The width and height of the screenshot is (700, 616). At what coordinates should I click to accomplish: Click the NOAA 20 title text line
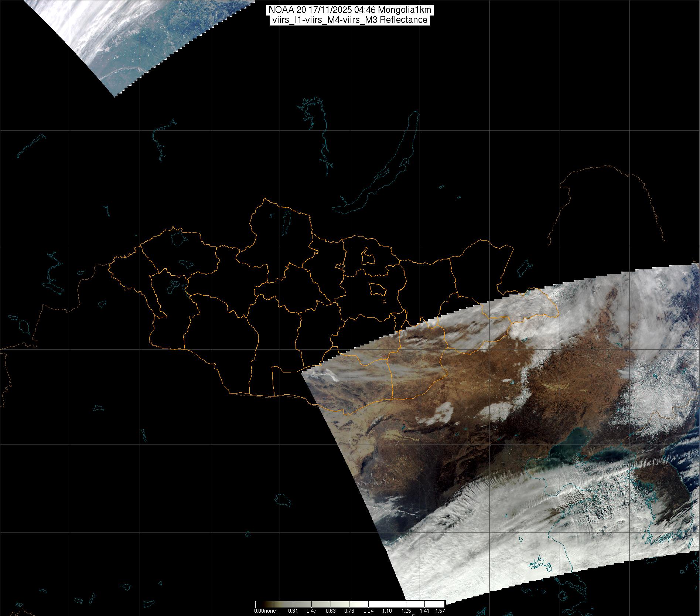point(349,10)
